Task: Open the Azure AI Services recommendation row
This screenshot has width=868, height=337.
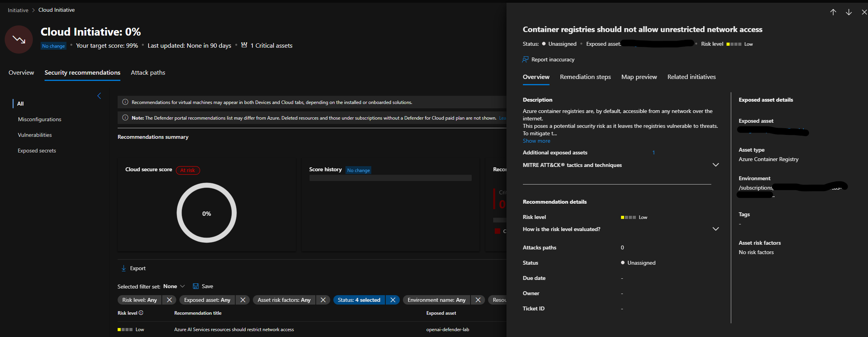Action: [234, 330]
